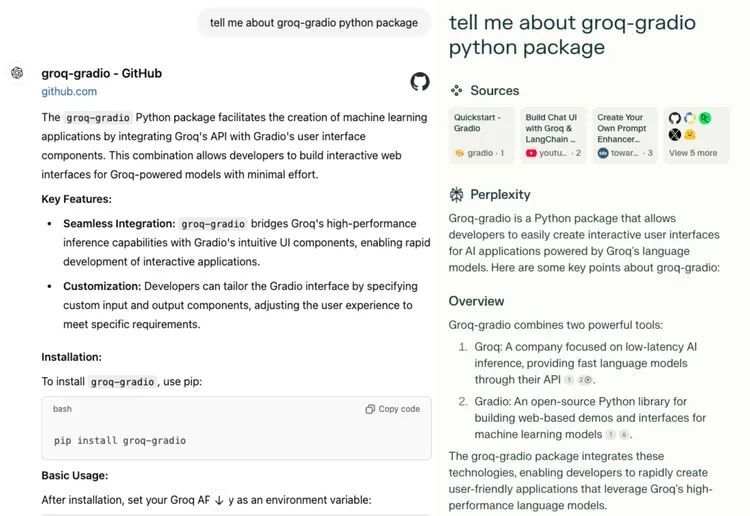
Task: Click the Perplexity snowflake logo icon
Action: (x=456, y=195)
